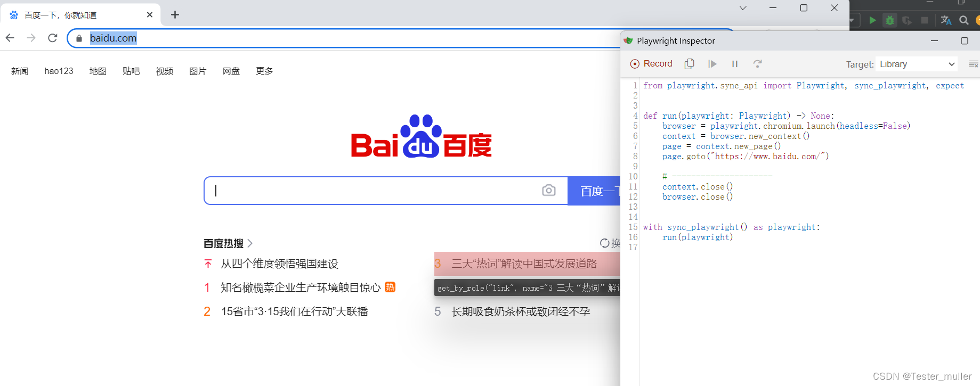Click the Search magnifier icon in the IDE toolbar
980x386 pixels.
tap(964, 20)
